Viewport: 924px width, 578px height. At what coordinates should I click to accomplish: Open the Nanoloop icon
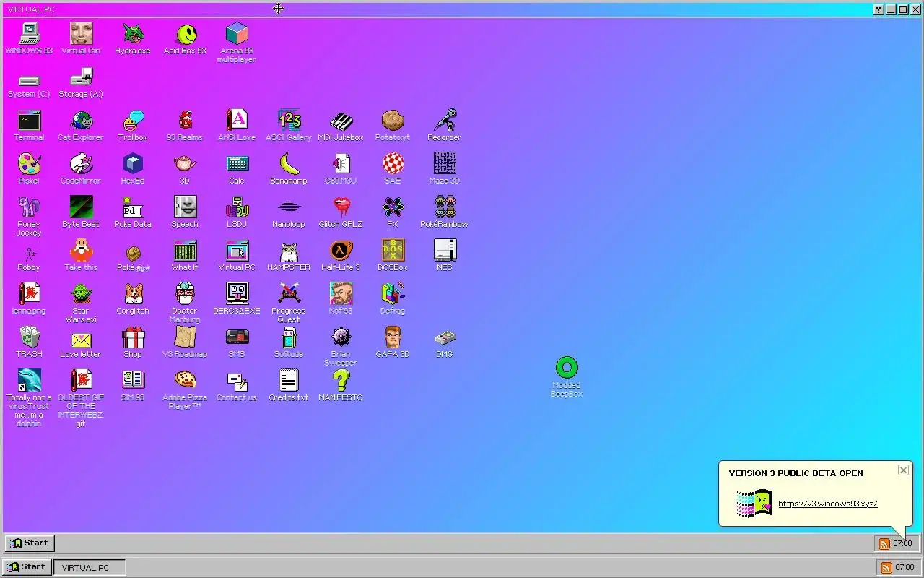click(x=289, y=212)
